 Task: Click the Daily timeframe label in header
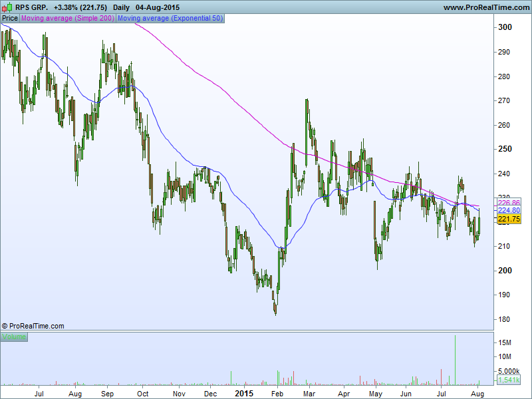[x=122, y=7]
